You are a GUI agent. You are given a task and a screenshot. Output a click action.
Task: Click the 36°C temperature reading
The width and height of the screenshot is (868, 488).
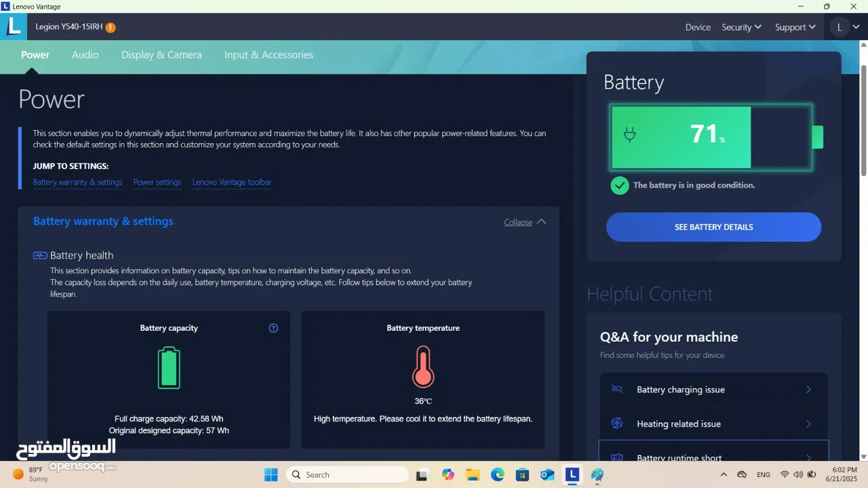tap(423, 401)
